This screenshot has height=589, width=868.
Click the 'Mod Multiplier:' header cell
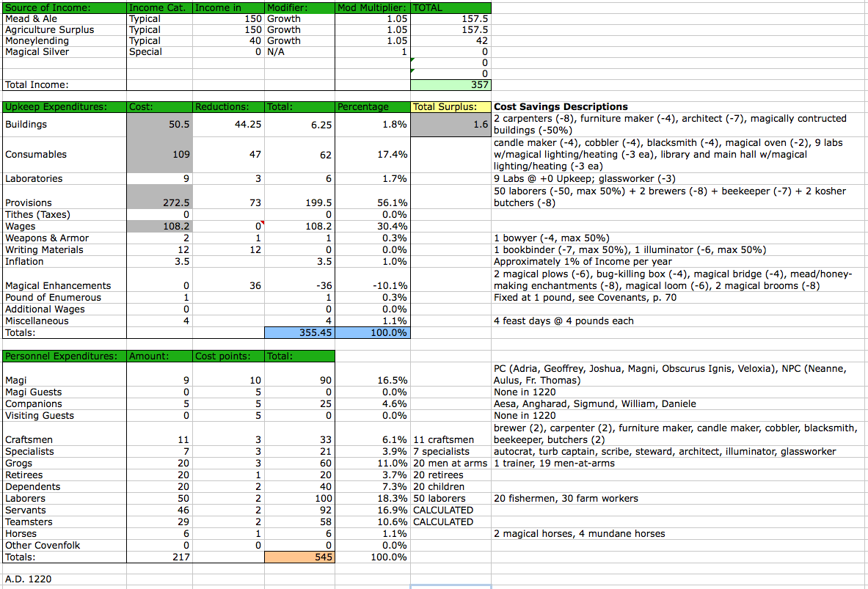(373, 8)
